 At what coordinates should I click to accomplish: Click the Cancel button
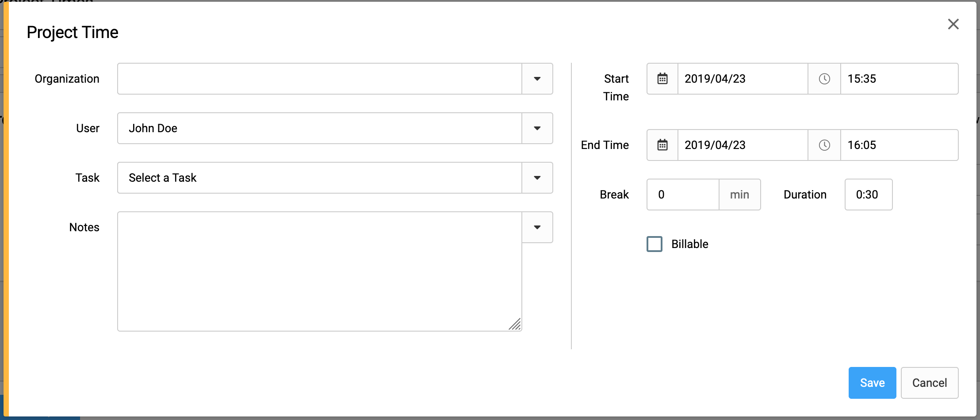point(930,383)
